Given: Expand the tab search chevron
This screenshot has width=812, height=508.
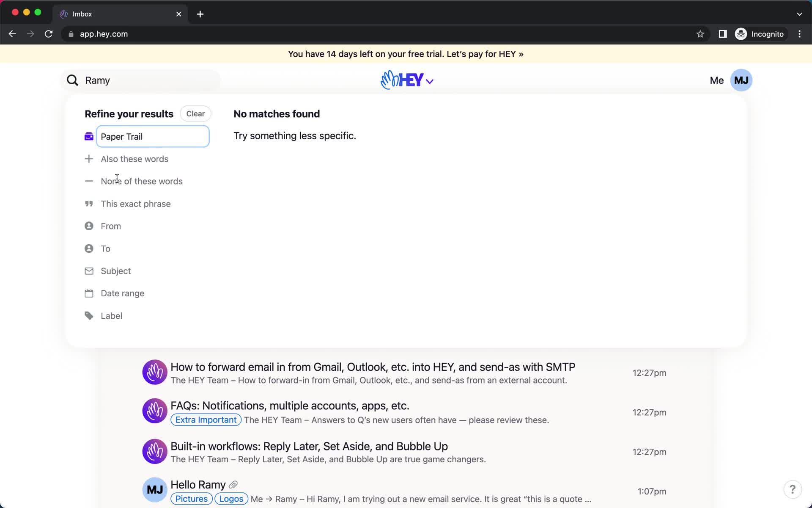Looking at the screenshot, I should (799, 14).
